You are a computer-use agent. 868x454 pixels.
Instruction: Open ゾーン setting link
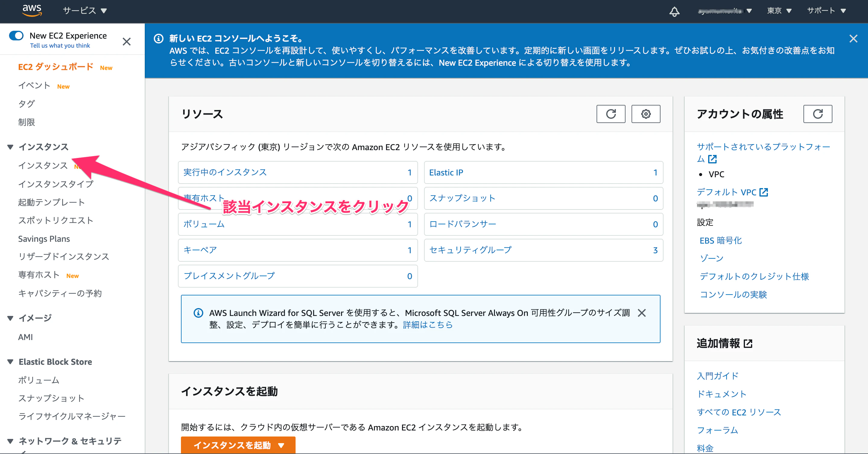tap(711, 258)
